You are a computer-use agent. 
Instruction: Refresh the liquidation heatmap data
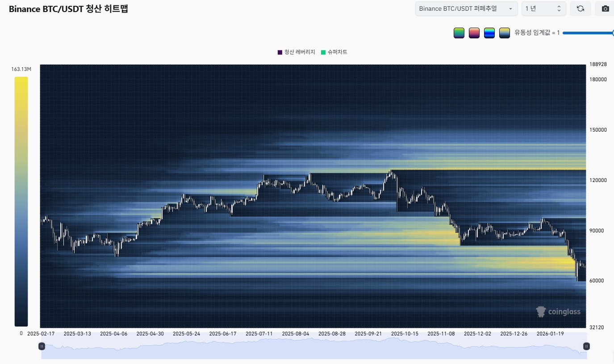(581, 8)
